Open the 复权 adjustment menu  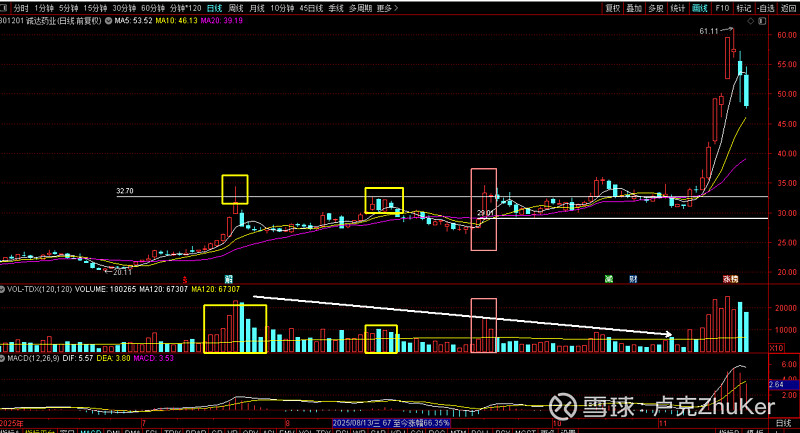[612, 8]
